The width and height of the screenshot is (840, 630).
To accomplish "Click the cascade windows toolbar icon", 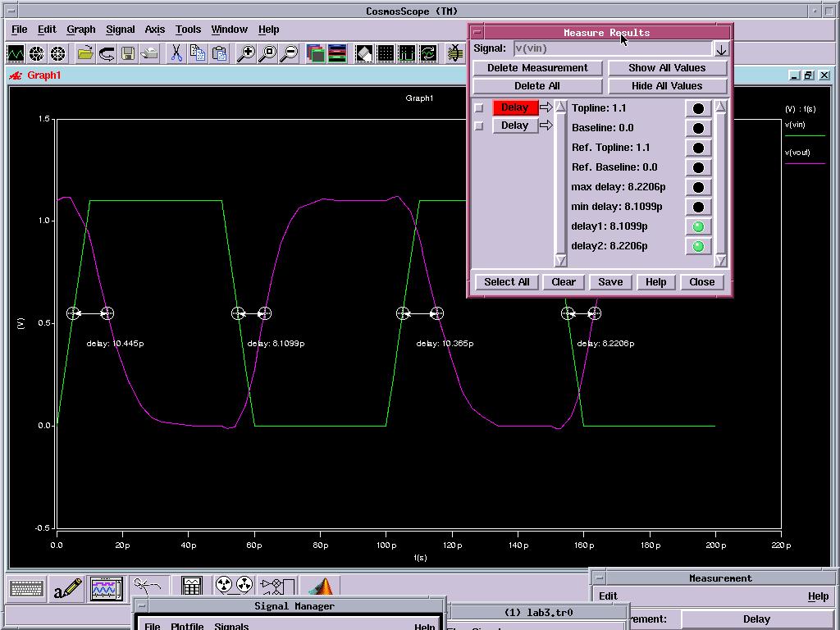I will click(316, 53).
